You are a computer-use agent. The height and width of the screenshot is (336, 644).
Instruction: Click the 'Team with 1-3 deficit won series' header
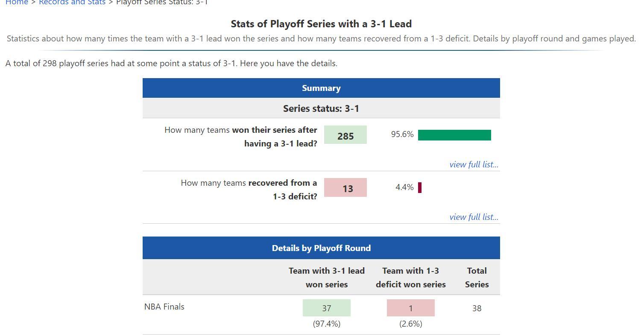pos(411,278)
